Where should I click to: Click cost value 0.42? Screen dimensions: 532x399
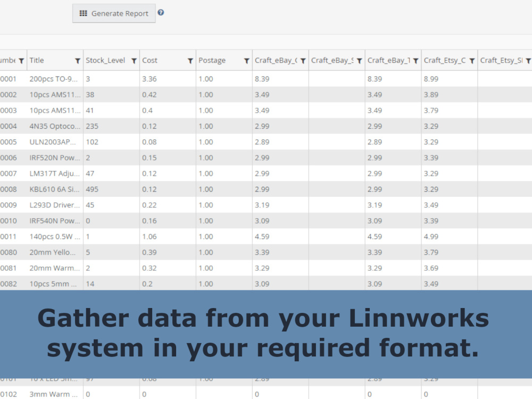click(149, 95)
